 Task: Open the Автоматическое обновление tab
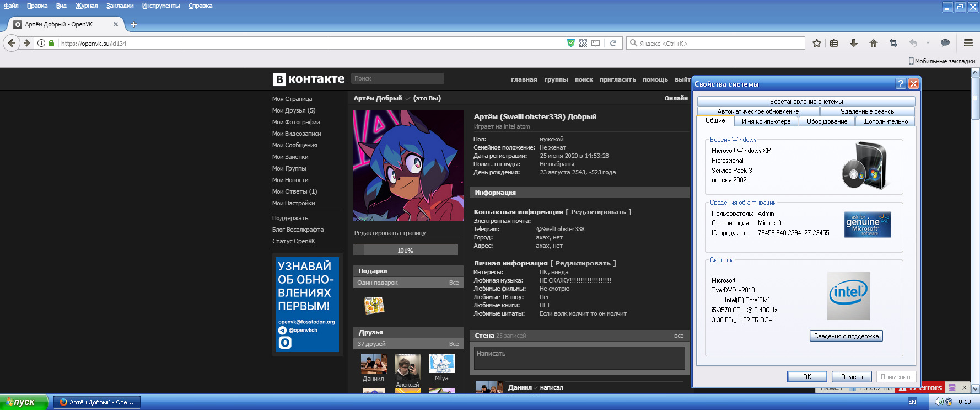coord(758,111)
